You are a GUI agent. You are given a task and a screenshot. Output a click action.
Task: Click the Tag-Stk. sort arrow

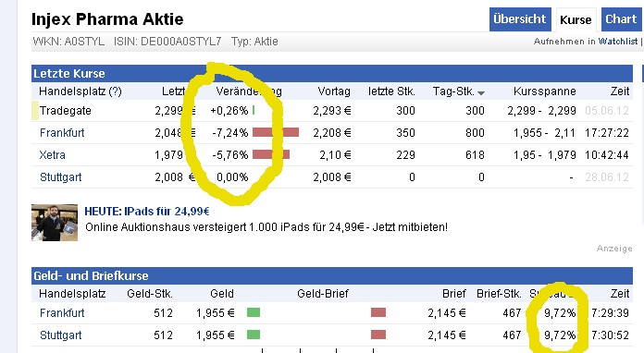[481, 93]
